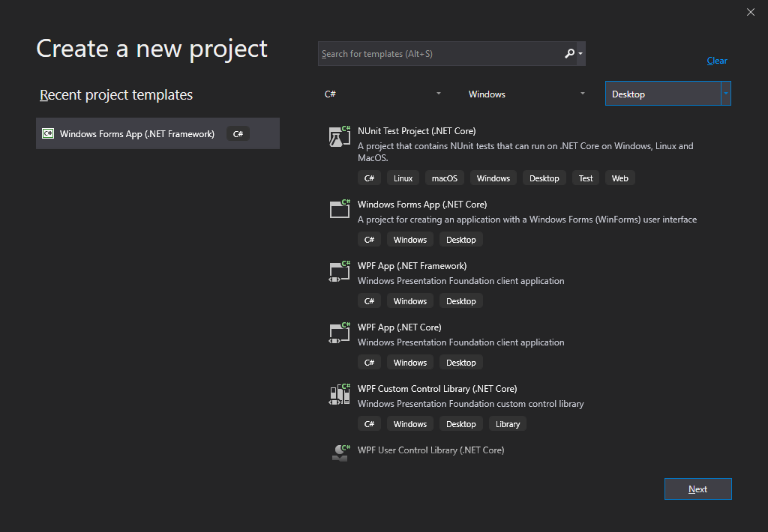Click the NUnit Test Project template icon
The image size is (768, 532).
coord(340,136)
